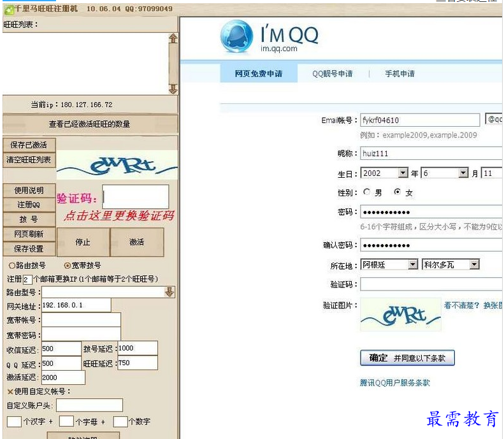Click 保存已激活 button
The height and width of the screenshot is (439, 504).
coord(29,145)
